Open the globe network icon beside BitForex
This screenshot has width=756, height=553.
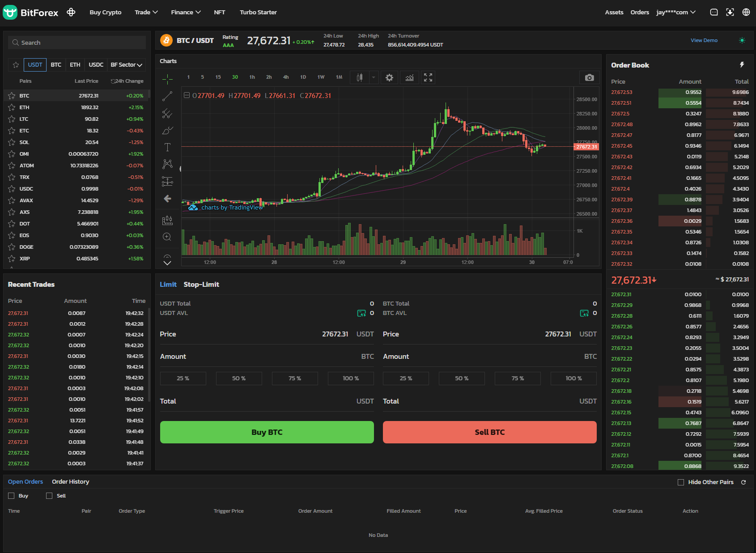(71, 12)
